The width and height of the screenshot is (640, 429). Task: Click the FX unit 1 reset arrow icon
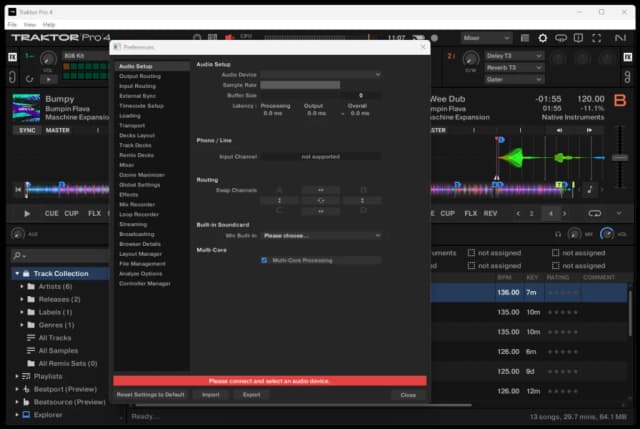pyautogui.click(x=30, y=79)
